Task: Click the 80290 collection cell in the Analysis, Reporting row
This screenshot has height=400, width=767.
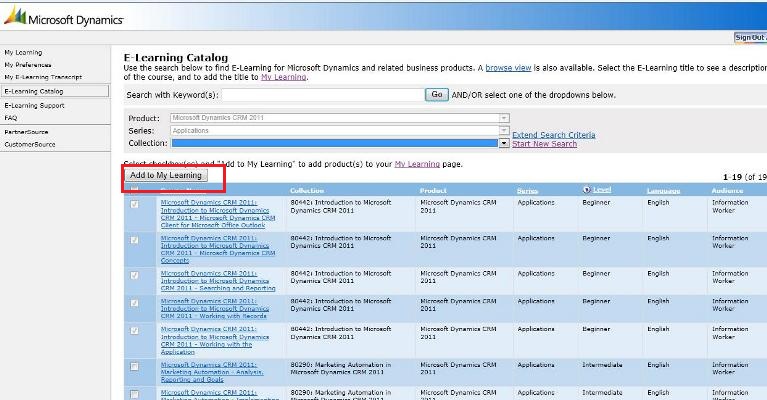Action: coord(340,368)
